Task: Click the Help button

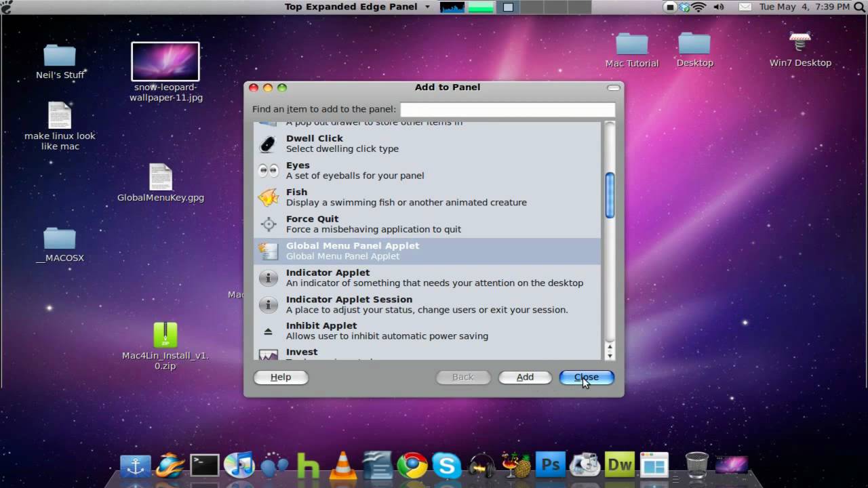Action: pyautogui.click(x=281, y=378)
